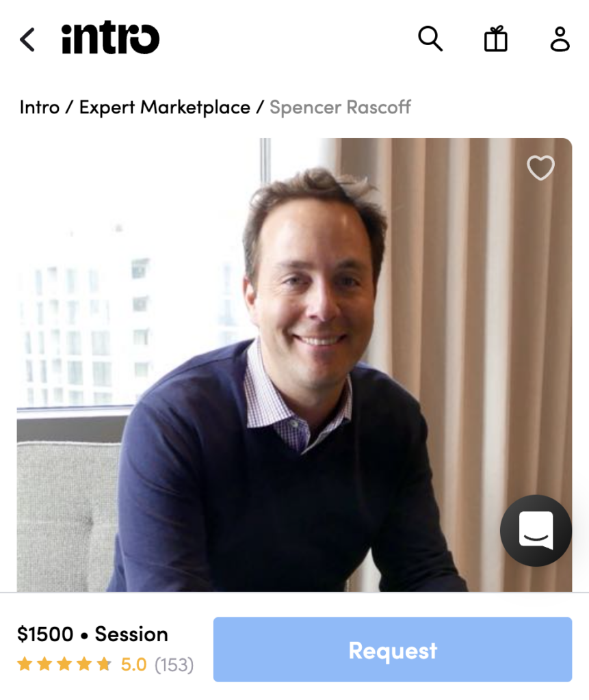Screen dimensions: 589x700
Task: Click the last gold star in rating
Action: pos(104,664)
